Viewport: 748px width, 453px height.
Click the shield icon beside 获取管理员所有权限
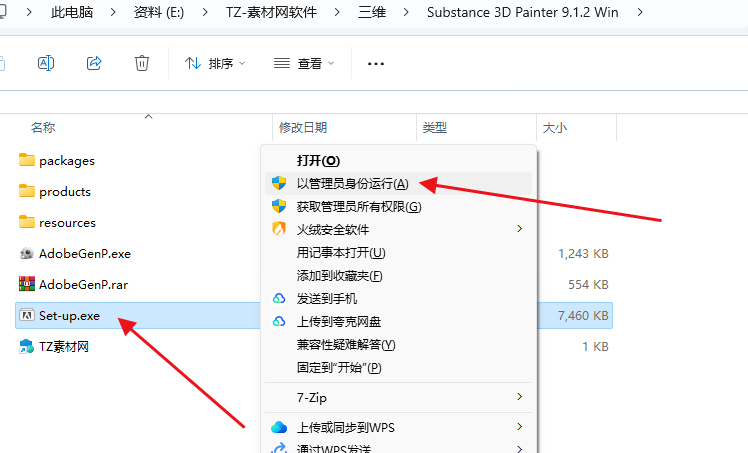click(279, 206)
